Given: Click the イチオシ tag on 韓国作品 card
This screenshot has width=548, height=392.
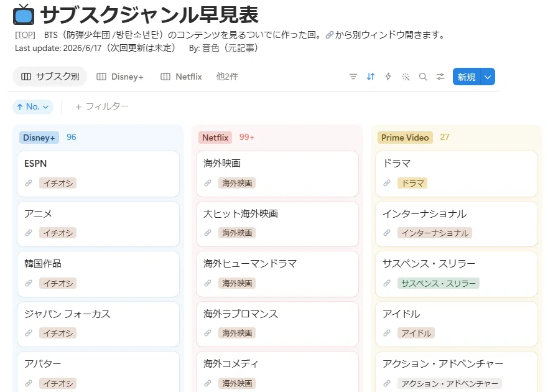Looking at the screenshot, I should point(58,283).
